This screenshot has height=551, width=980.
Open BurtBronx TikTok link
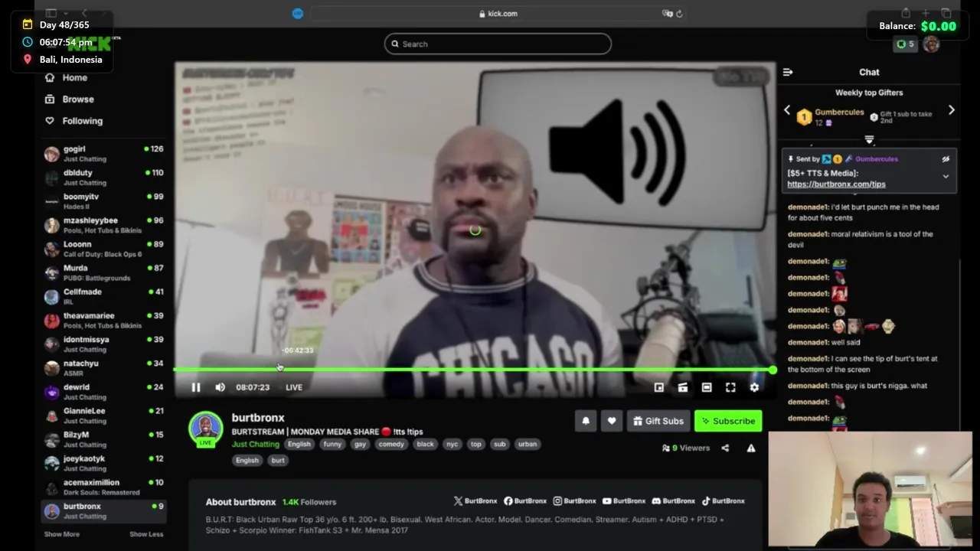[x=723, y=501]
